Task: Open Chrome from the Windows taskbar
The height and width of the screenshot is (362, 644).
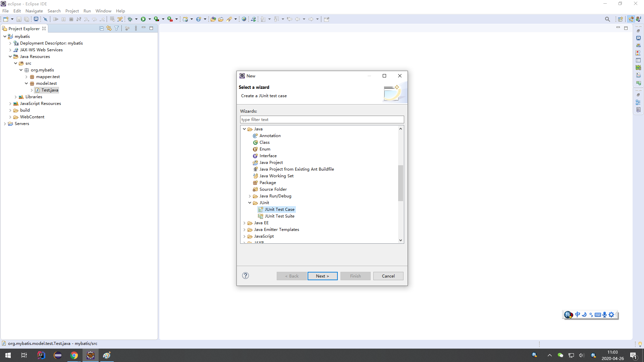Action: coord(74,355)
